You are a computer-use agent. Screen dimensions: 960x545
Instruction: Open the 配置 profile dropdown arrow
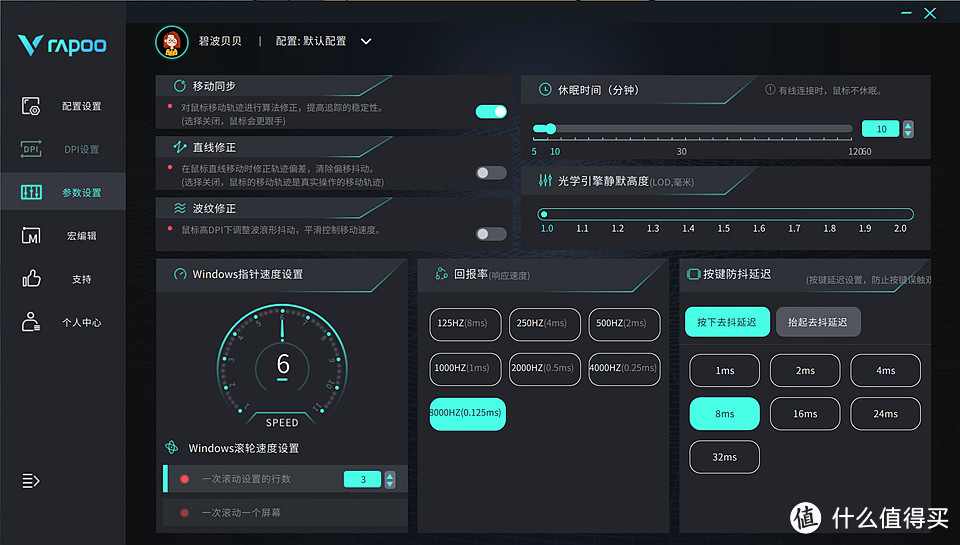(x=366, y=42)
